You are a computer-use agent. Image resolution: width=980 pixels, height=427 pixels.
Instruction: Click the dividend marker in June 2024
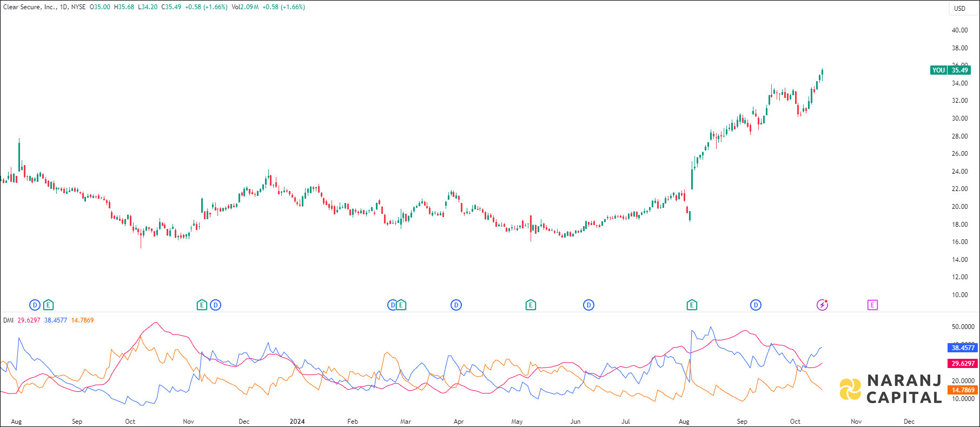point(588,305)
